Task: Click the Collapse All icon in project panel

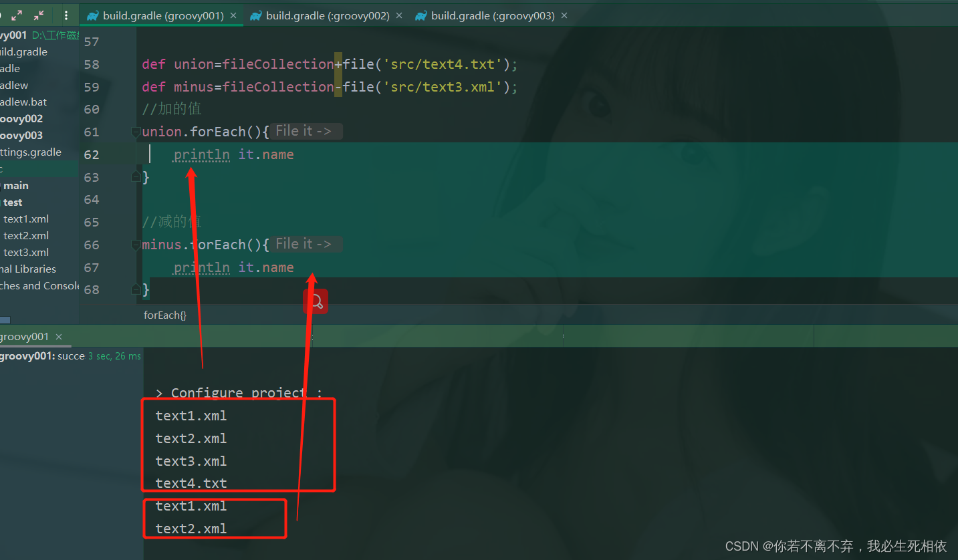Action: [x=39, y=15]
